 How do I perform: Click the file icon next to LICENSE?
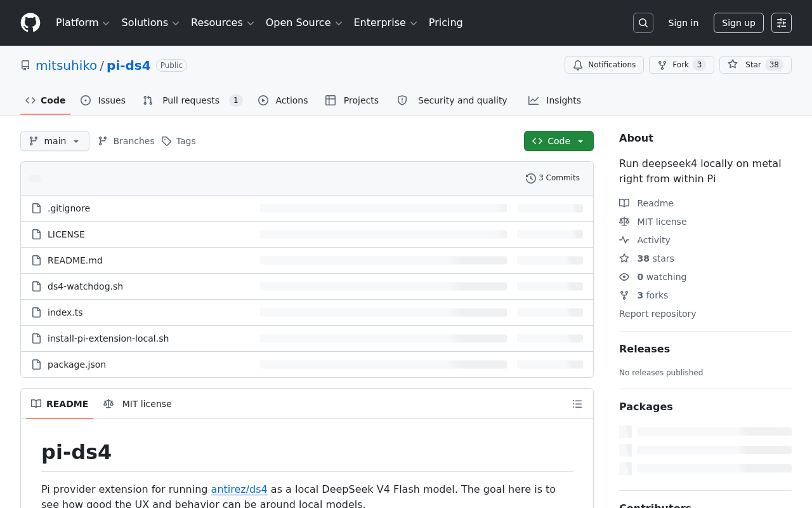coord(37,234)
